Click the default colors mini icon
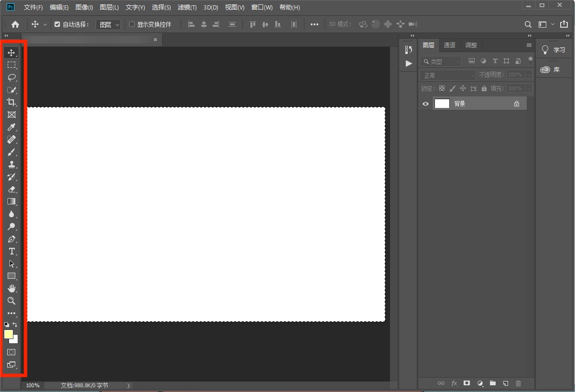 tap(6, 325)
